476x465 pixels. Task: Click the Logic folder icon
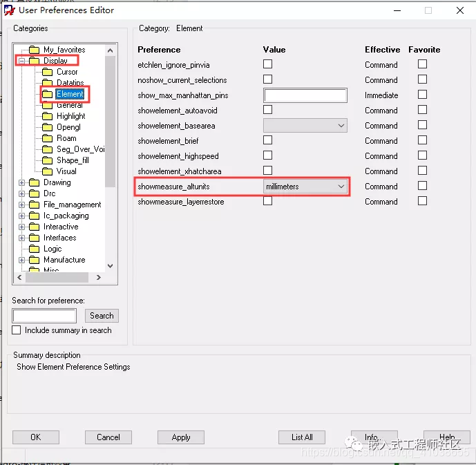[34, 249]
